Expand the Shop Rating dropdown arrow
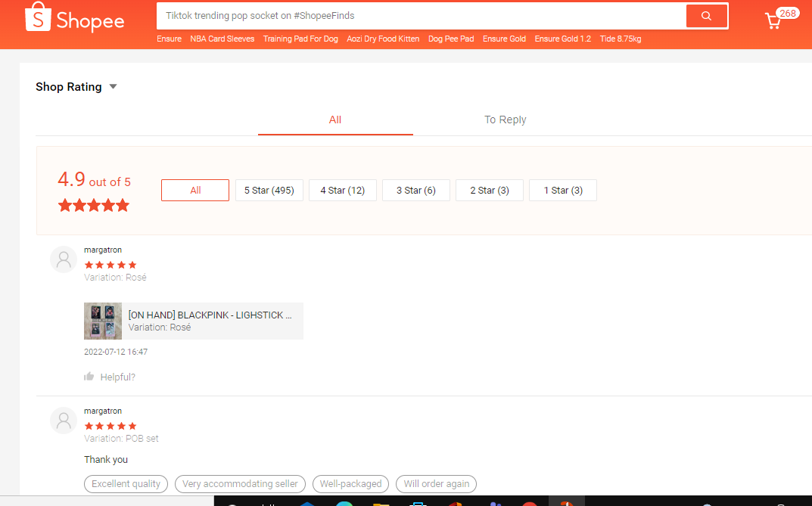This screenshot has width=812, height=506. coord(114,87)
